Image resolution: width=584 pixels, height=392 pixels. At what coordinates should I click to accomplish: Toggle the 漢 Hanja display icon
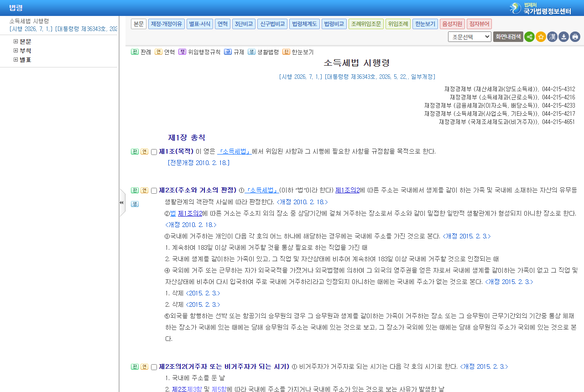(x=552, y=37)
